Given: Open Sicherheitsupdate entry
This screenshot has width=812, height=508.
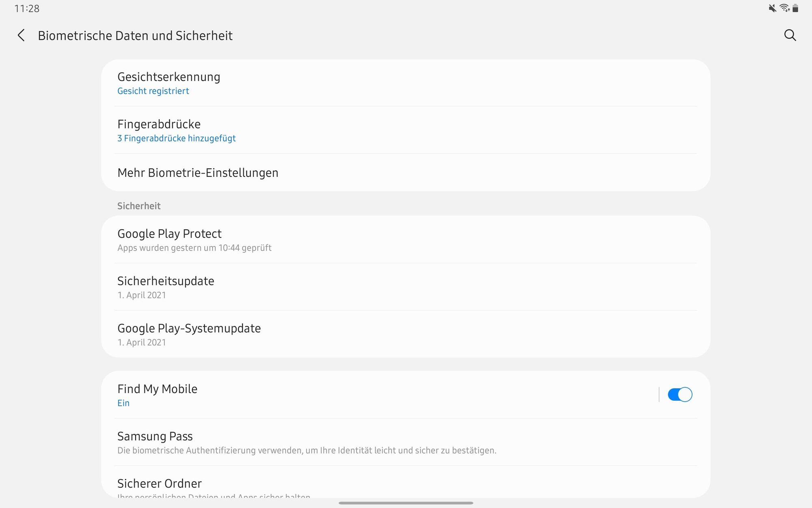Looking at the screenshot, I should 406,287.
